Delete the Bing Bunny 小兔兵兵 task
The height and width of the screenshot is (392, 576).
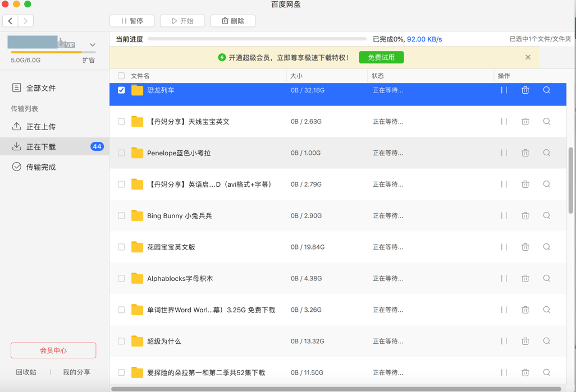tap(525, 215)
